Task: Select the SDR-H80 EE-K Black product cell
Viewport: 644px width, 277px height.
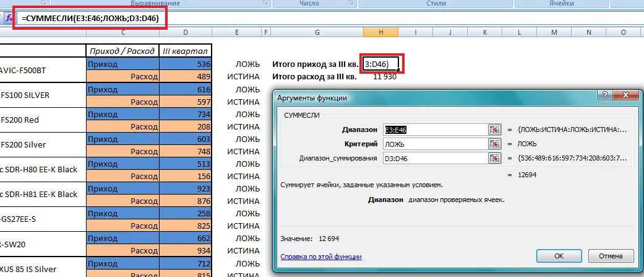Action: pos(43,170)
